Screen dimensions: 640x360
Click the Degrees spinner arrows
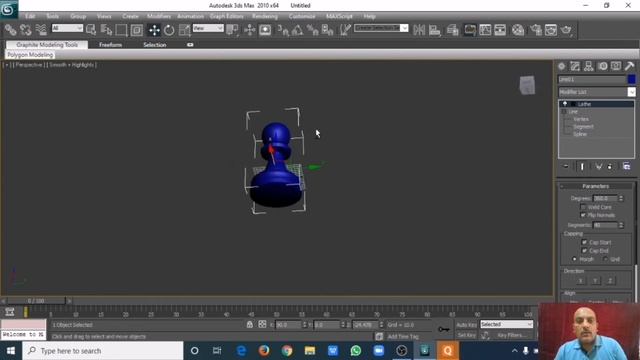[621, 198]
